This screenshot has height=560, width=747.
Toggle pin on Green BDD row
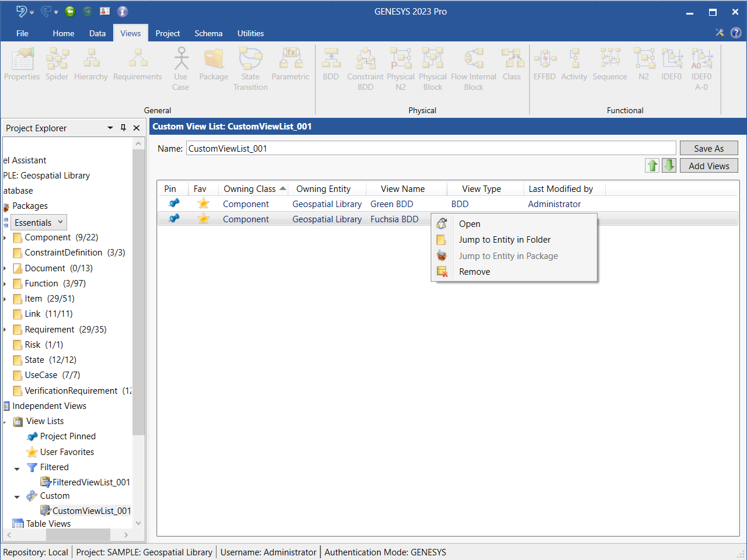[174, 204]
